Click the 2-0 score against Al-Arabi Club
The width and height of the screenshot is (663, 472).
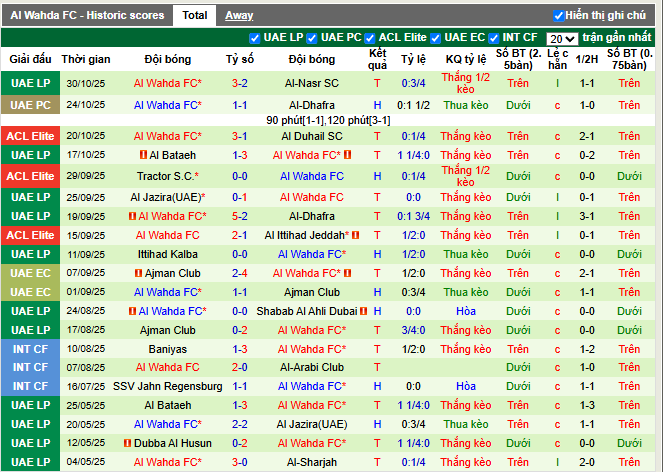pos(240,367)
